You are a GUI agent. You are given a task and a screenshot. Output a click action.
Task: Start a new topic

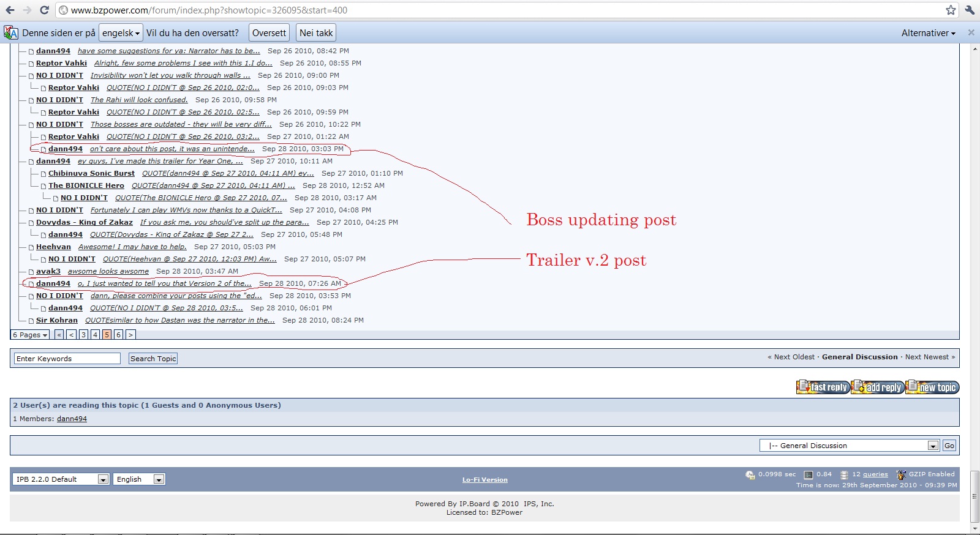click(x=932, y=387)
